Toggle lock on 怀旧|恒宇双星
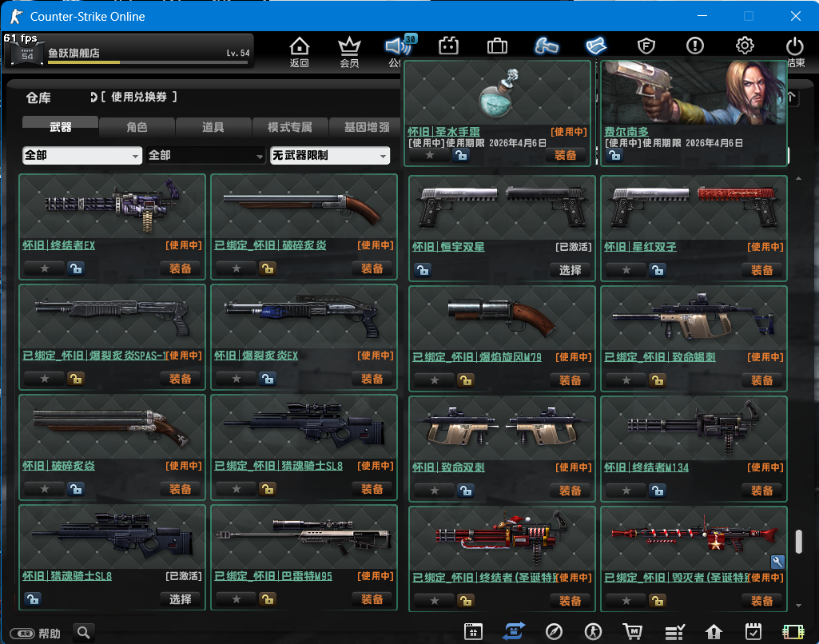 [423, 270]
